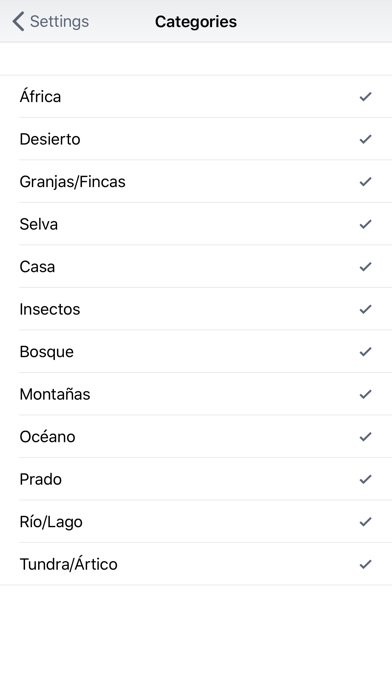Choose the Insectos list item

pos(196,309)
